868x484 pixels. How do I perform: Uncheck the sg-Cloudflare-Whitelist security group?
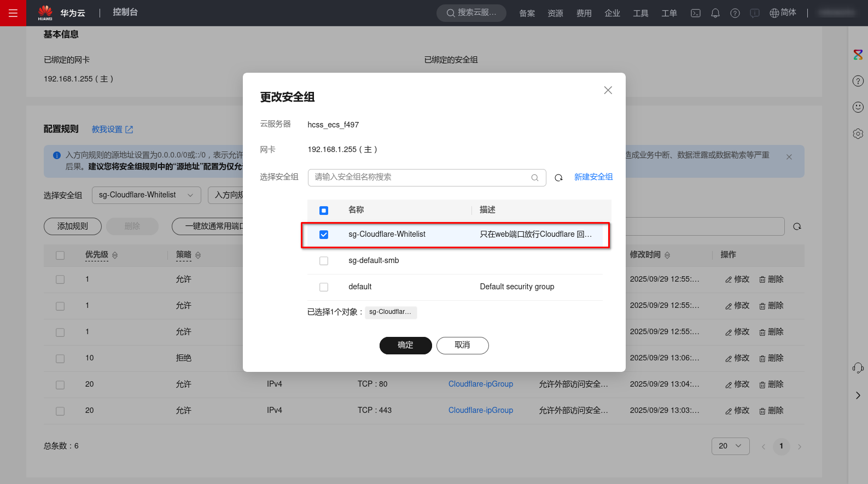pos(324,235)
